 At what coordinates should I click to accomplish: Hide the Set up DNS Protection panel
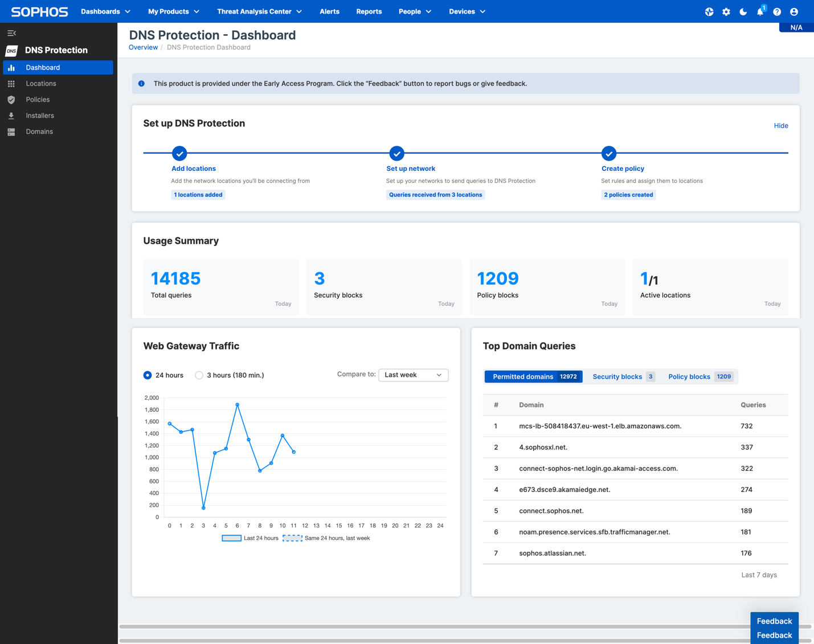pyautogui.click(x=780, y=126)
